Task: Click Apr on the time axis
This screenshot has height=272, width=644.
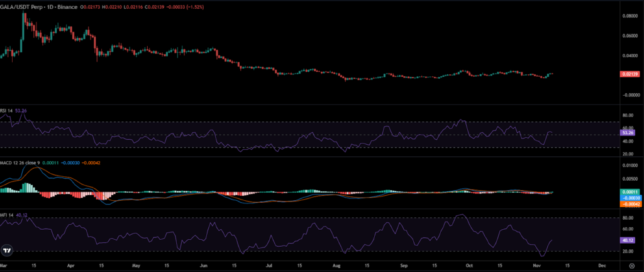Action: (x=71, y=266)
